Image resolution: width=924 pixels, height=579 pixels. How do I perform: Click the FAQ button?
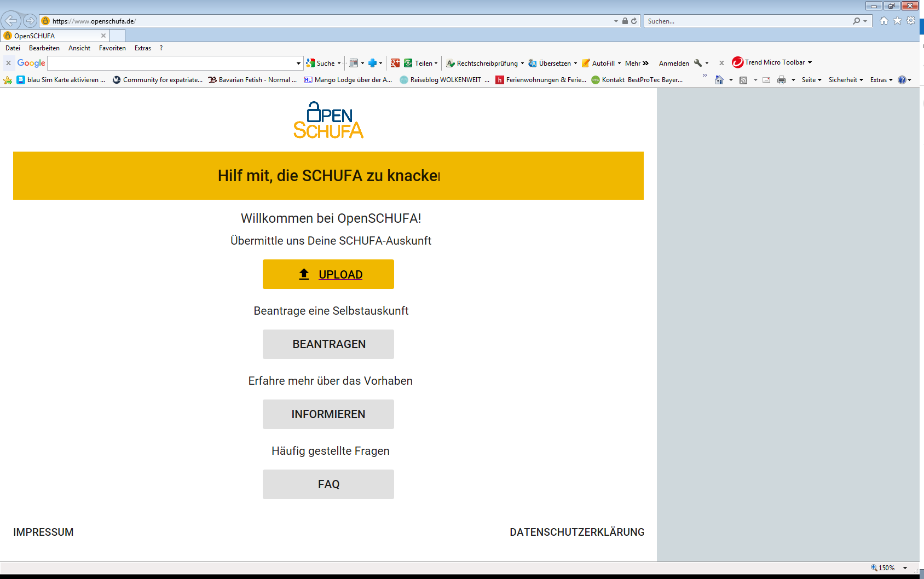(328, 484)
